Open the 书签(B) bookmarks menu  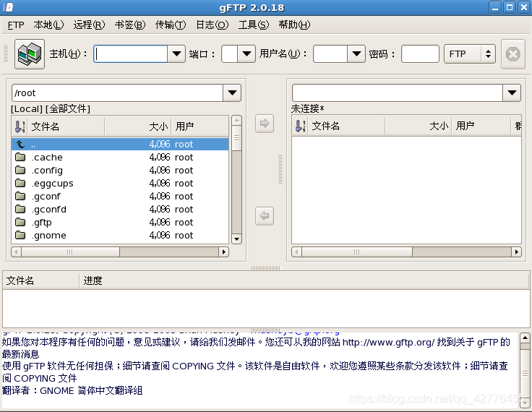[130, 25]
